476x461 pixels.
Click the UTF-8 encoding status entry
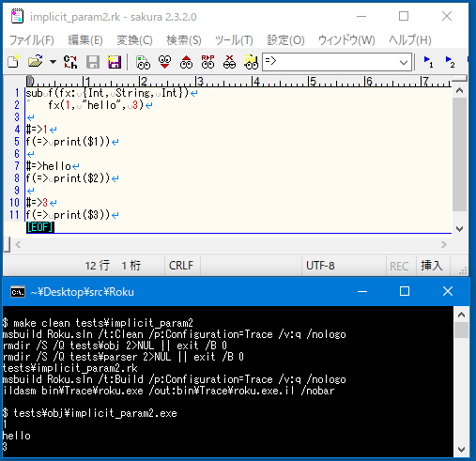[320, 266]
